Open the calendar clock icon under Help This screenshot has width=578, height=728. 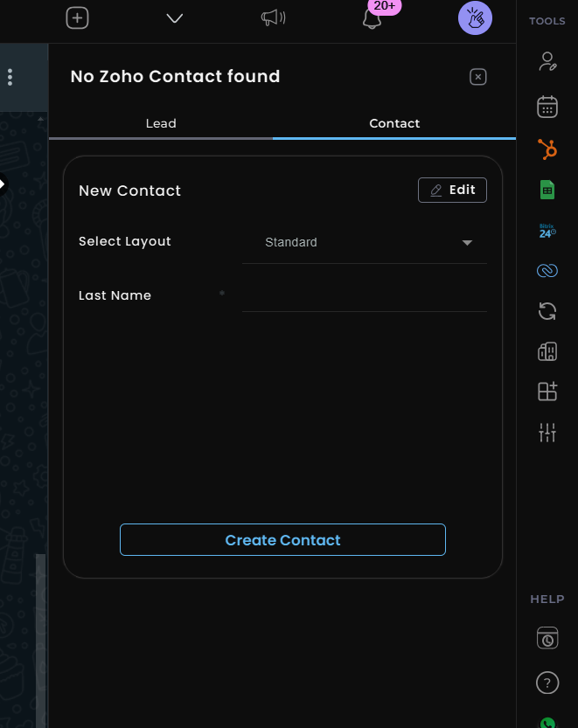pos(547,638)
